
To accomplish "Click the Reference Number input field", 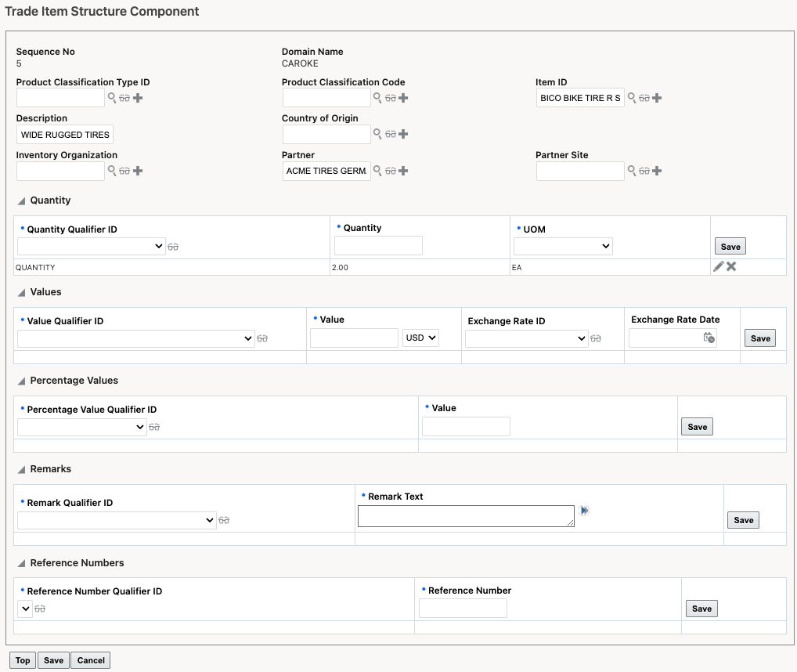I will coord(463,609).
